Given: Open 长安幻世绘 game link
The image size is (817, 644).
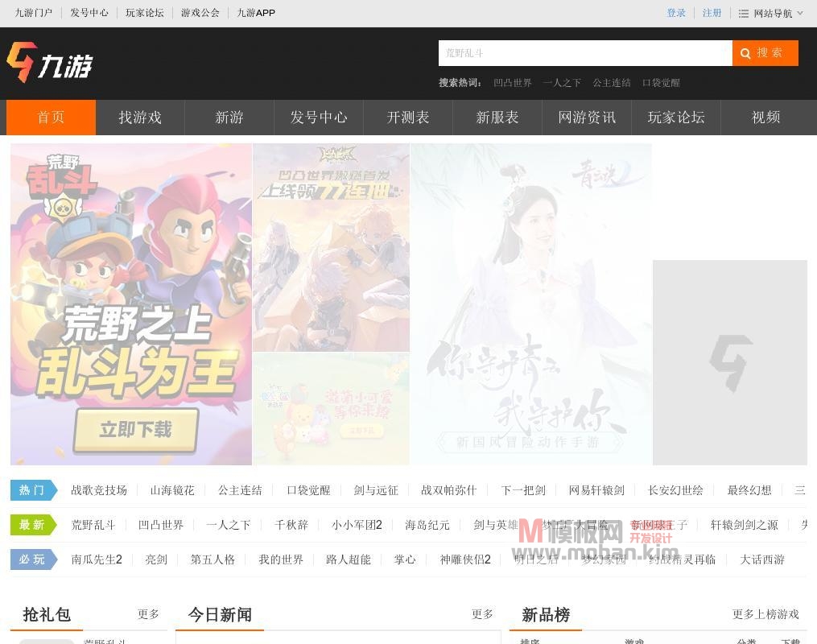Looking at the screenshot, I should (x=675, y=490).
